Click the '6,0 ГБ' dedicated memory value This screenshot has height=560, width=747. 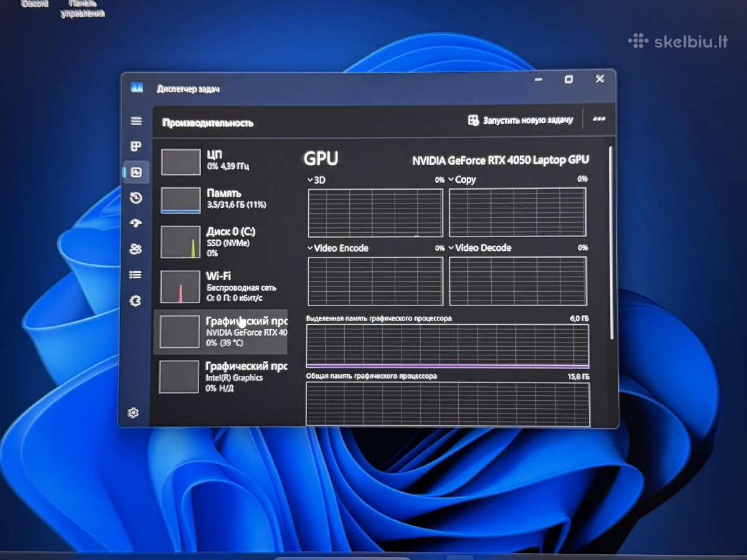coord(579,318)
